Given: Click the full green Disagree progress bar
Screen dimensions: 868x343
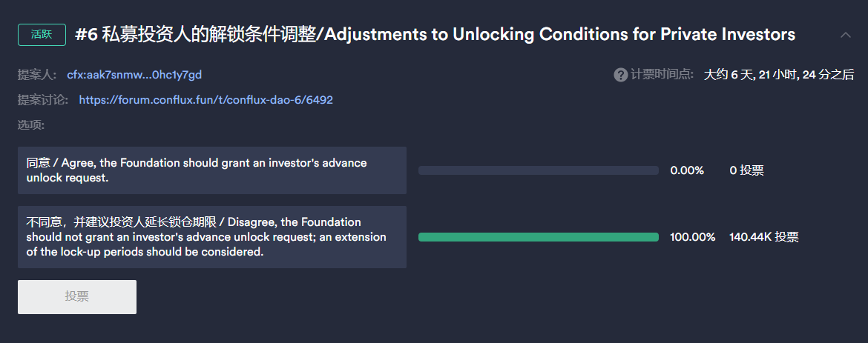Looking at the screenshot, I should (x=539, y=237).
